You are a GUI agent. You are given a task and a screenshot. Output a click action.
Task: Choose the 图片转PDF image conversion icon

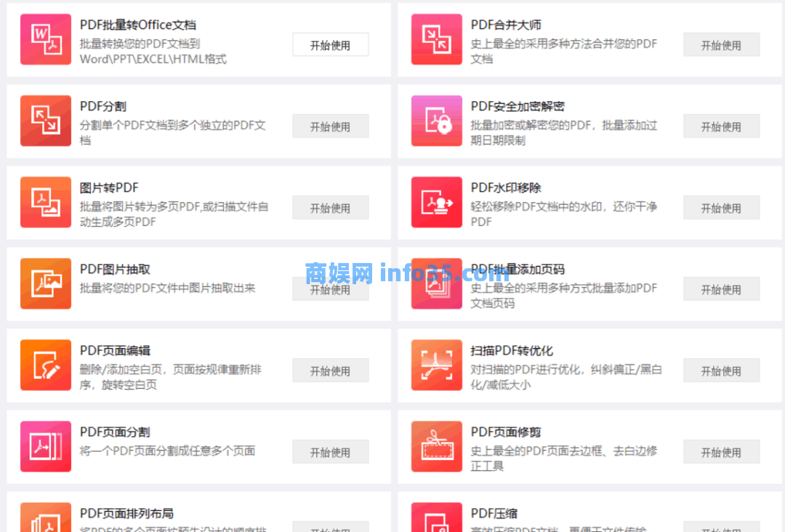(x=46, y=202)
